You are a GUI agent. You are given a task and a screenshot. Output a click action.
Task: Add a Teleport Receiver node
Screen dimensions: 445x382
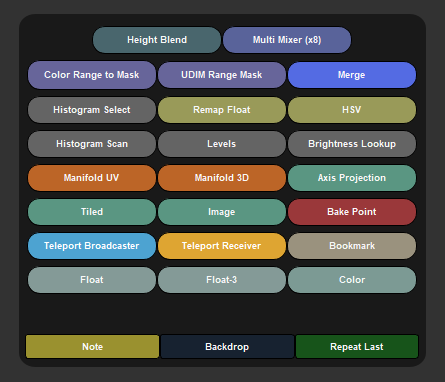pyautogui.click(x=222, y=246)
